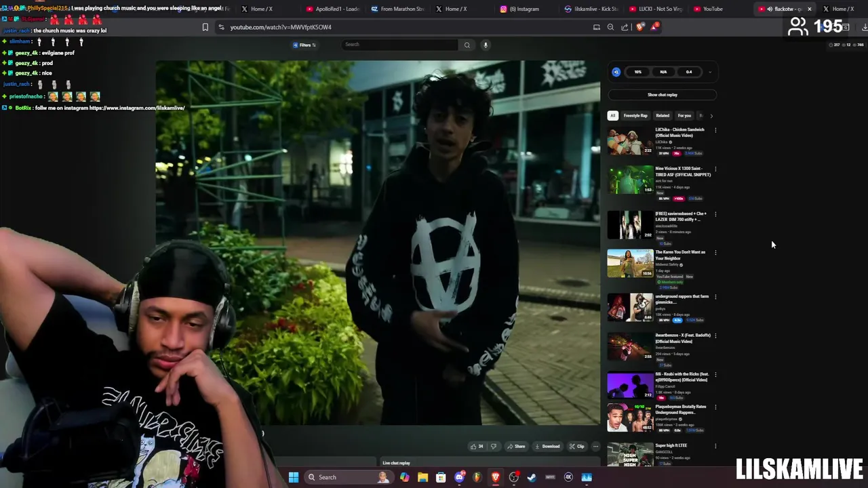Open FL Studio from the taskbar
868x488 pixels.
477,477
